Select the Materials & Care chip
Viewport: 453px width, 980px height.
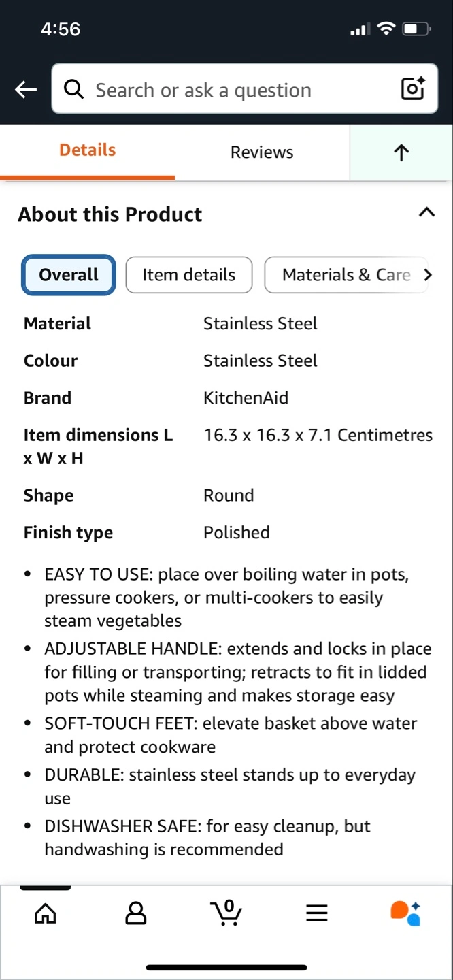click(346, 275)
